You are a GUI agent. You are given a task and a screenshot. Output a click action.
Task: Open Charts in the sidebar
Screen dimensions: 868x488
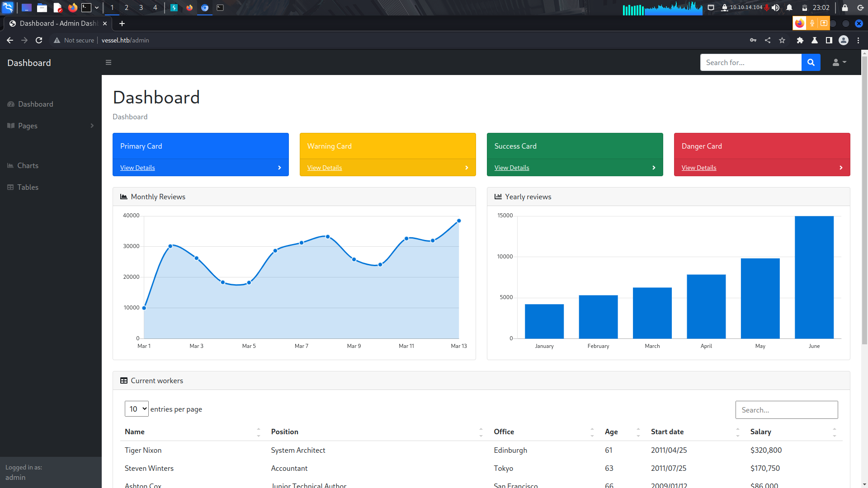click(x=28, y=165)
